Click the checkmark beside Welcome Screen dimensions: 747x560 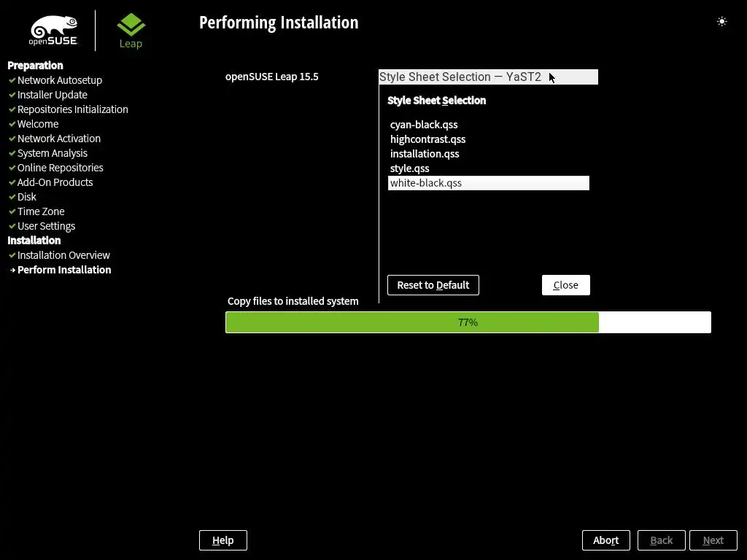12,124
